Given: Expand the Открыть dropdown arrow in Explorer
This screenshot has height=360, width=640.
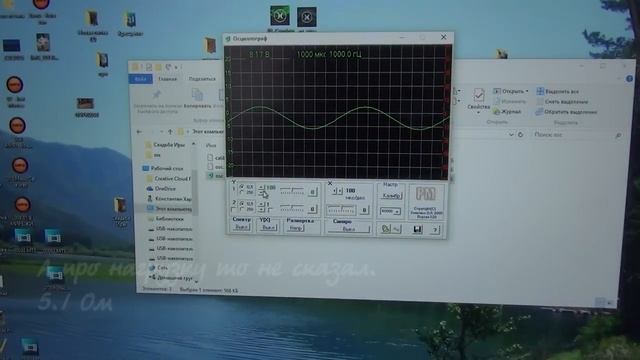Looking at the screenshot, I should pyautogui.click(x=527, y=91).
